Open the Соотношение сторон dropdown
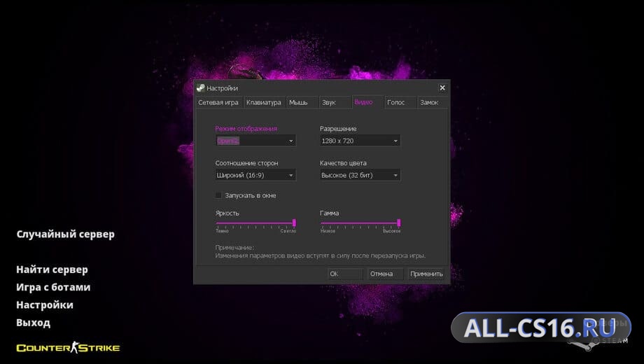The image size is (644, 364). point(255,176)
